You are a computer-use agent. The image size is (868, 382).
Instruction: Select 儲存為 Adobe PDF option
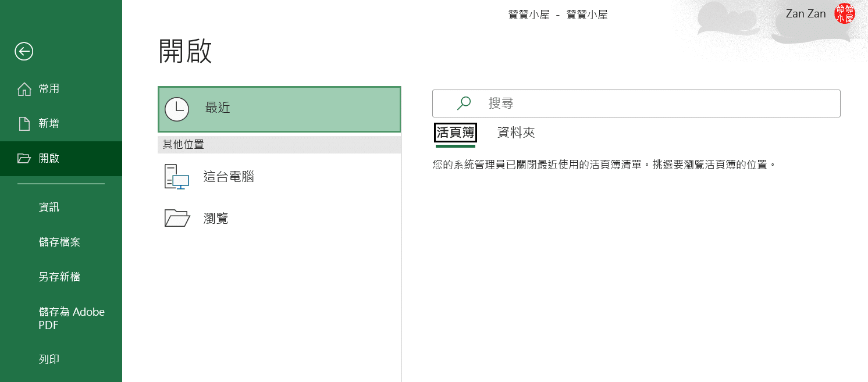(x=72, y=318)
